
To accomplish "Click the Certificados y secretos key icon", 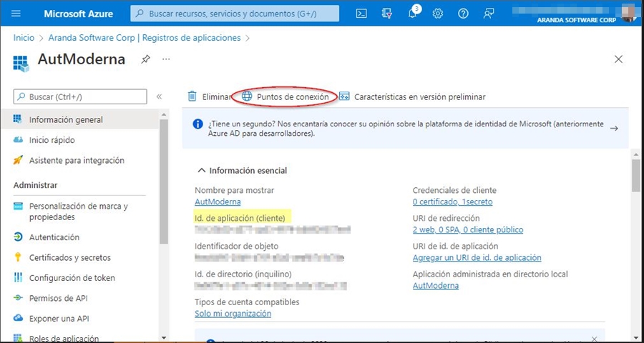I will (18, 257).
